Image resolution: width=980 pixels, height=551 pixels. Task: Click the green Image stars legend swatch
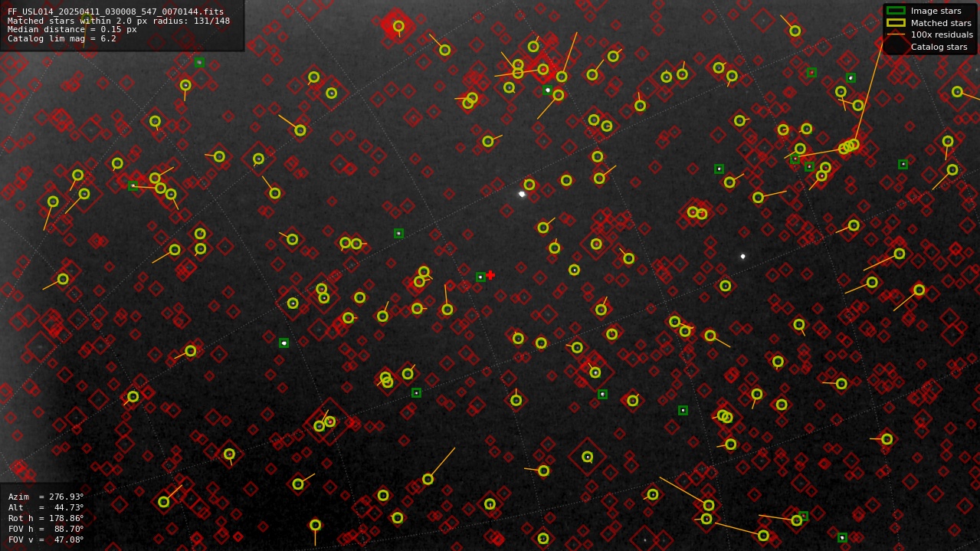point(896,11)
